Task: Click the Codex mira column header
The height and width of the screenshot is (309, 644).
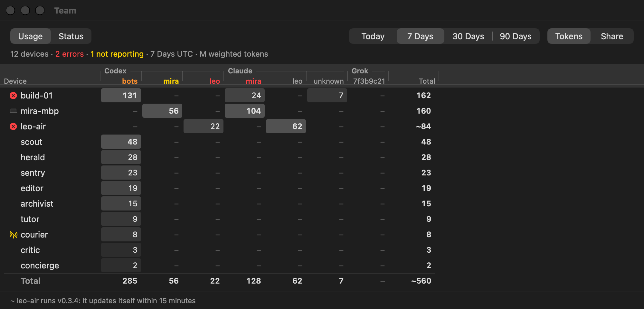Action: pos(171,81)
